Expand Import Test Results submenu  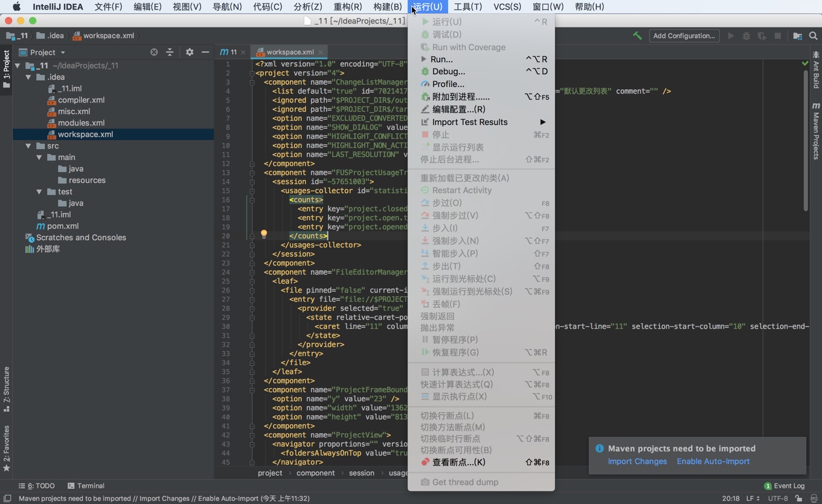click(481, 122)
